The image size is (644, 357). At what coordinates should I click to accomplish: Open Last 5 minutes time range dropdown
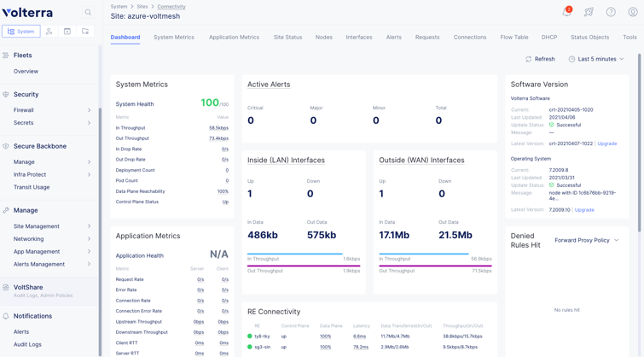[596, 59]
